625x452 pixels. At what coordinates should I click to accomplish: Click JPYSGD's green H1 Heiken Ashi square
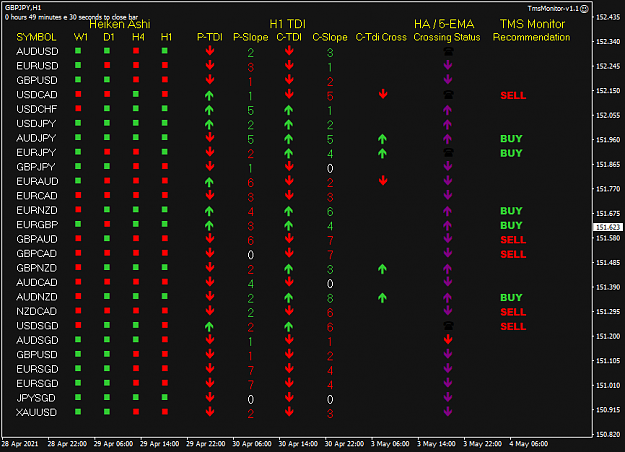pos(165,397)
